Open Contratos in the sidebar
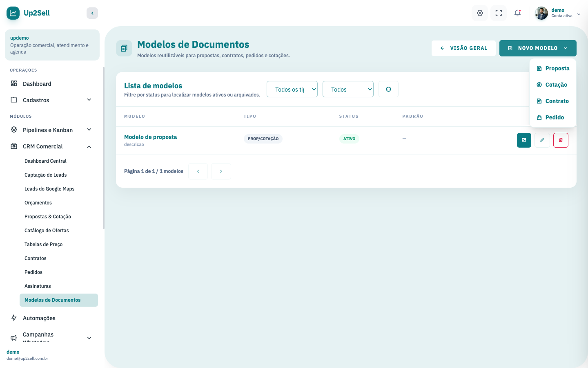The image size is (588, 368). pos(59,258)
